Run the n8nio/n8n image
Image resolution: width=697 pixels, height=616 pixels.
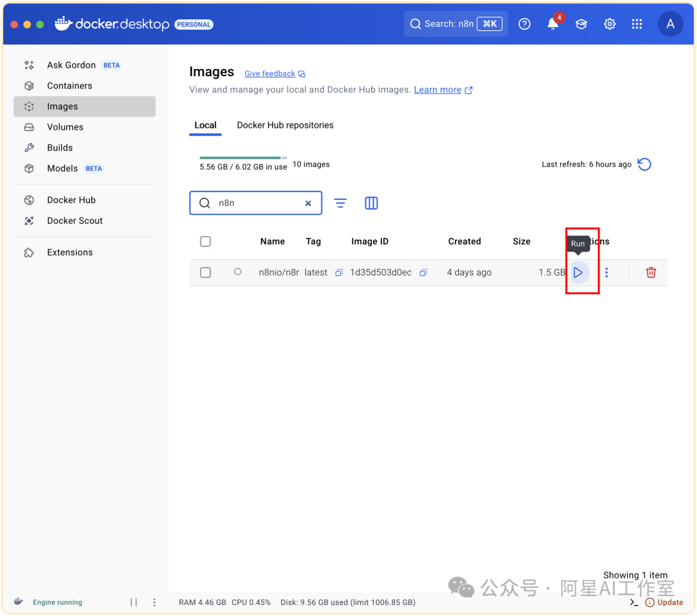click(578, 272)
